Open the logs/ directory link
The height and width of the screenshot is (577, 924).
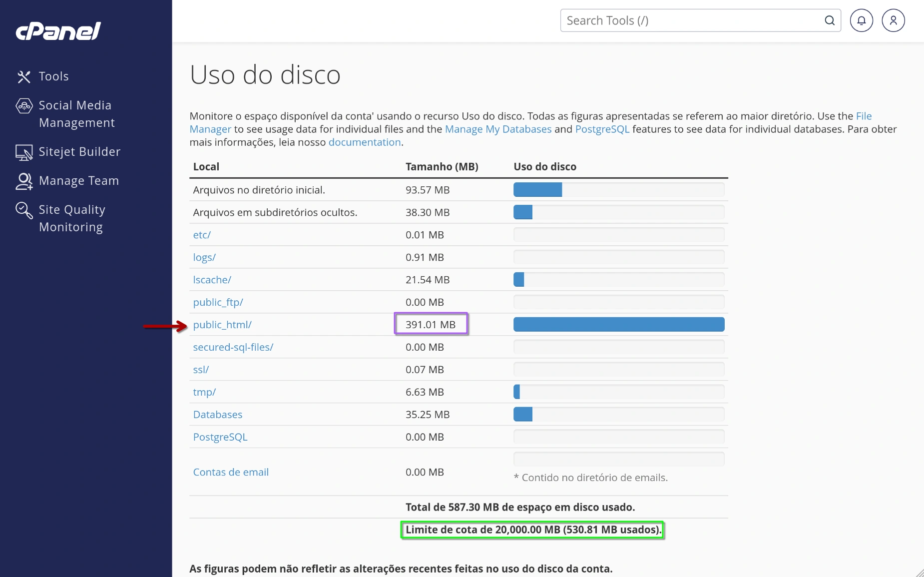point(204,257)
